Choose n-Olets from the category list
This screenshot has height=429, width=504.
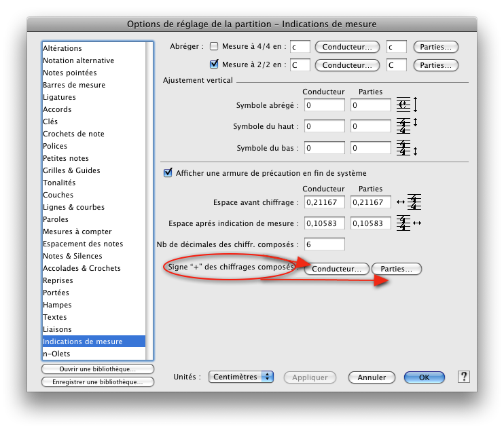coord(56,354)
